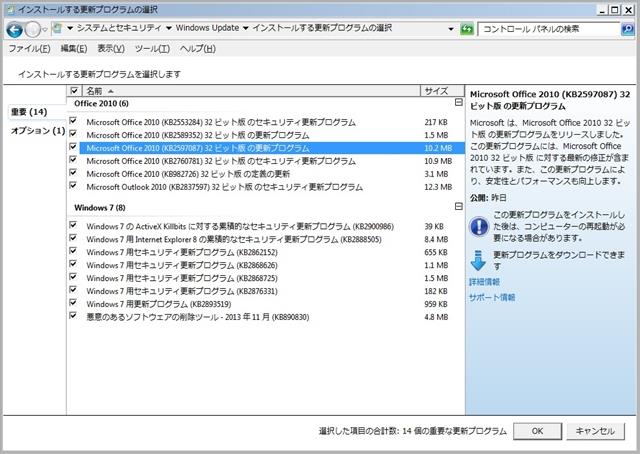
Task: Uncheck the KB2597087 Office update checkbox
Action: pos(73,147)
